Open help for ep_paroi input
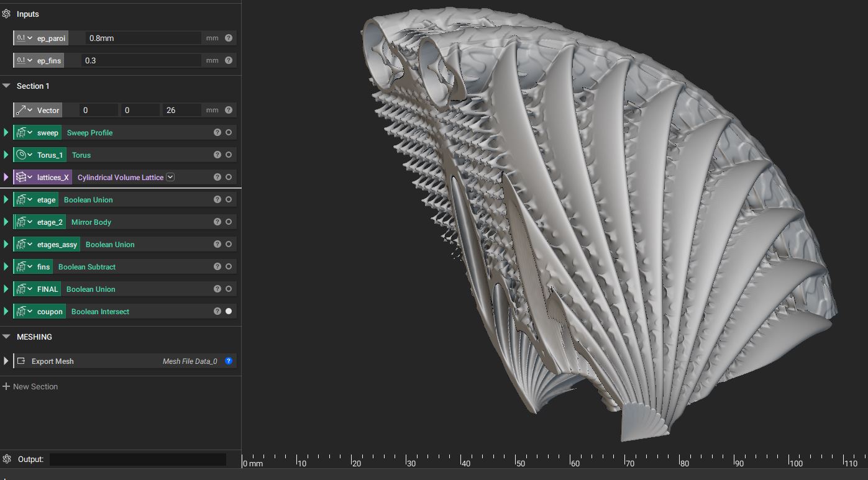Viewport: 868px width, 480px height. pos(229,38)
